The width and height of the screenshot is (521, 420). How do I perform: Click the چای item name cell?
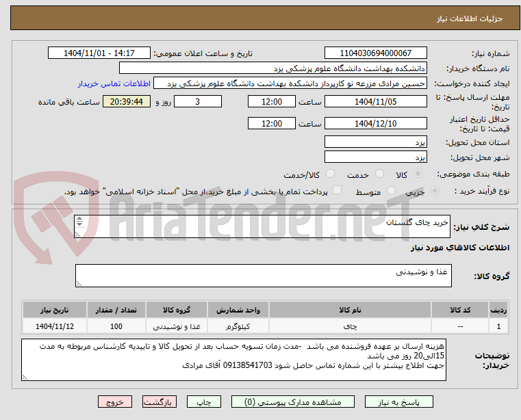350,326
